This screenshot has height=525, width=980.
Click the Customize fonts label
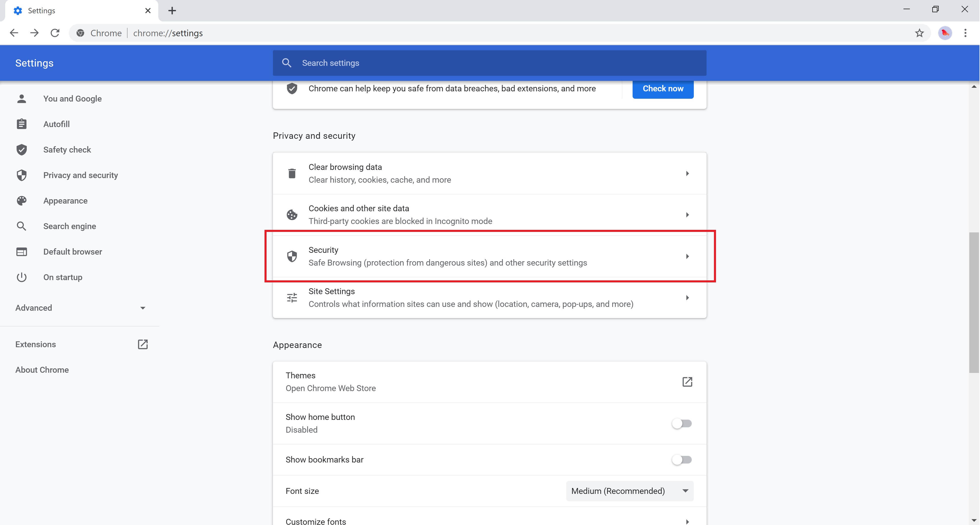point(316,522)
